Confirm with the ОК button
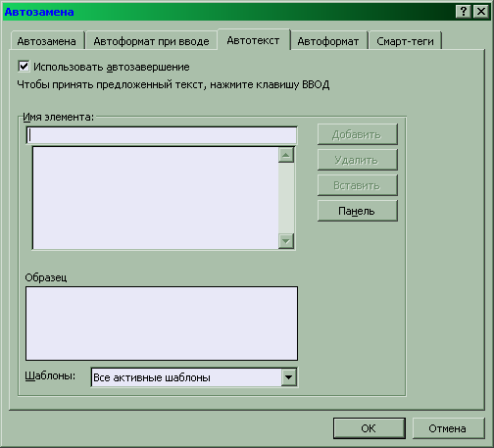 coord(370,428)
